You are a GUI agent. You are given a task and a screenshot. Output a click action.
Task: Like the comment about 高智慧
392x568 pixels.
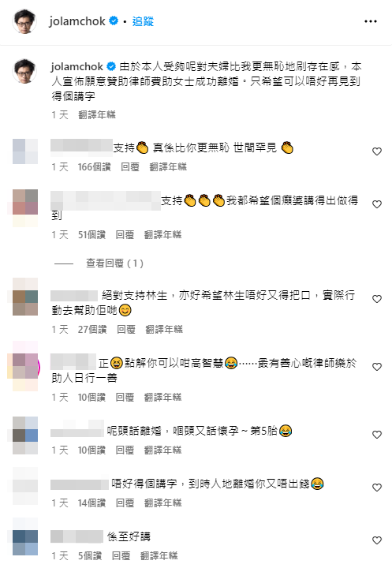click(377, 367)
